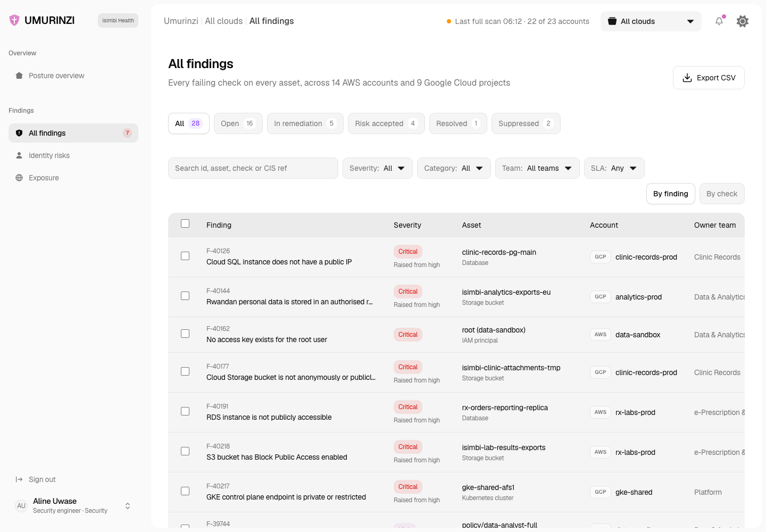766x532 pixels.
Task: Click the Exposure globe icon
Action: pos(19,178)
